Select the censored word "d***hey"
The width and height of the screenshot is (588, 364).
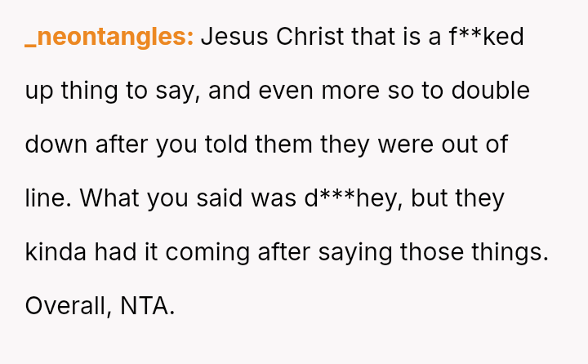pos(350,198)
